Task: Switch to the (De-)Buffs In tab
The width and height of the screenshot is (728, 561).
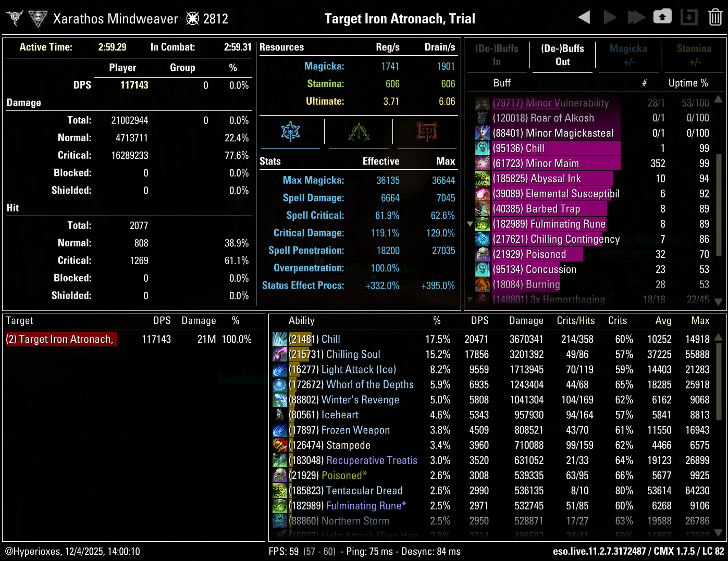Action: (497, 55)
